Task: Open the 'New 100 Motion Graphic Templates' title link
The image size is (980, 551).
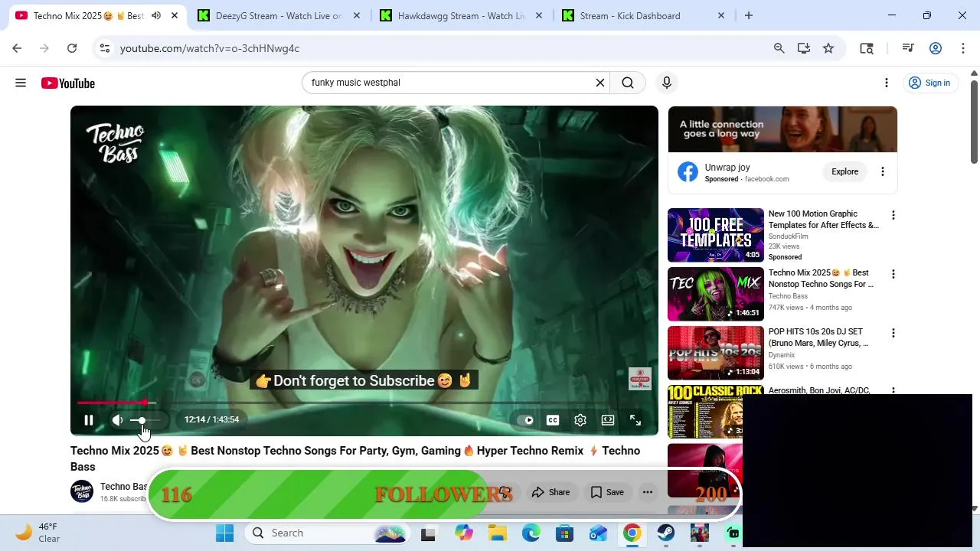Action: [824, 220]
